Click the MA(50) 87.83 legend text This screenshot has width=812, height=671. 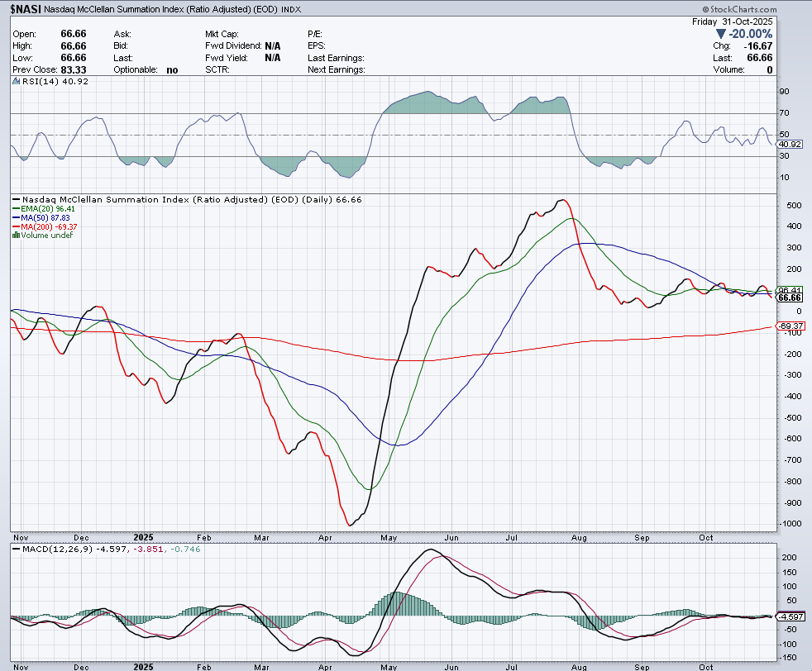coord(45,218)
